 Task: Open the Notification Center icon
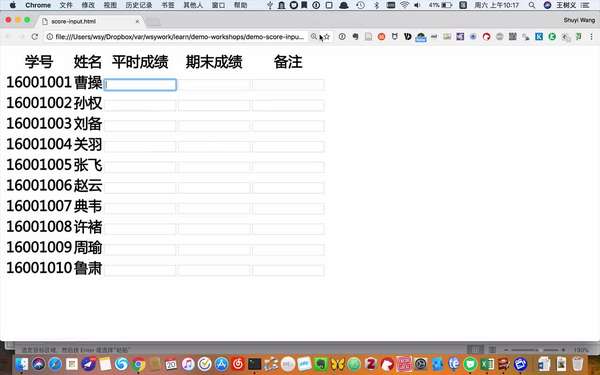coord(585,5)
